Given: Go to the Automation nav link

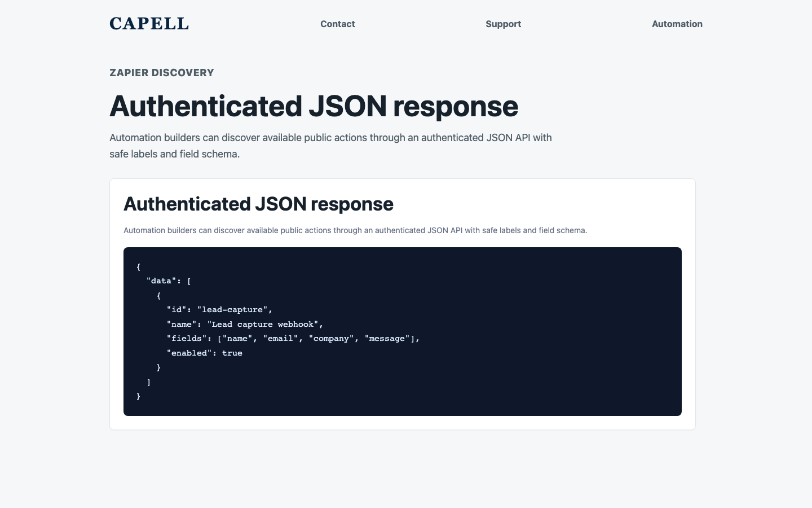Looking at the screenshot, I should point(677,24).
